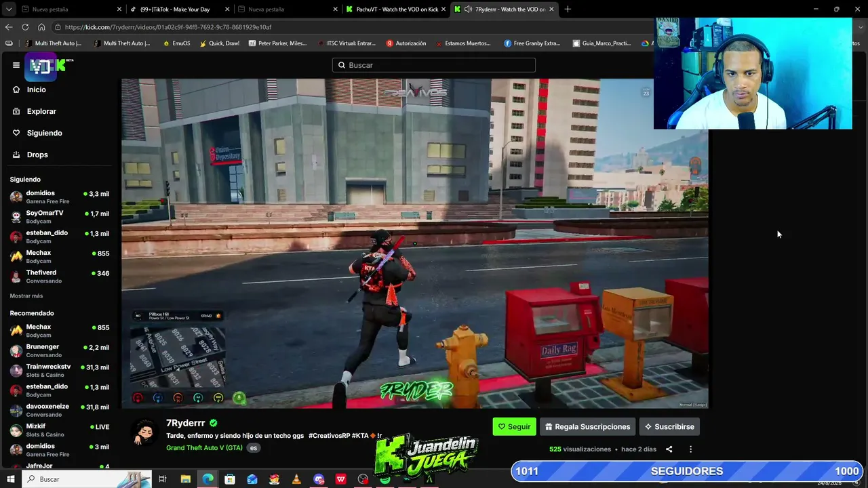Open davooxeneize recommended channel
Viewport: 868px width, 488px height.
(59, 410)
